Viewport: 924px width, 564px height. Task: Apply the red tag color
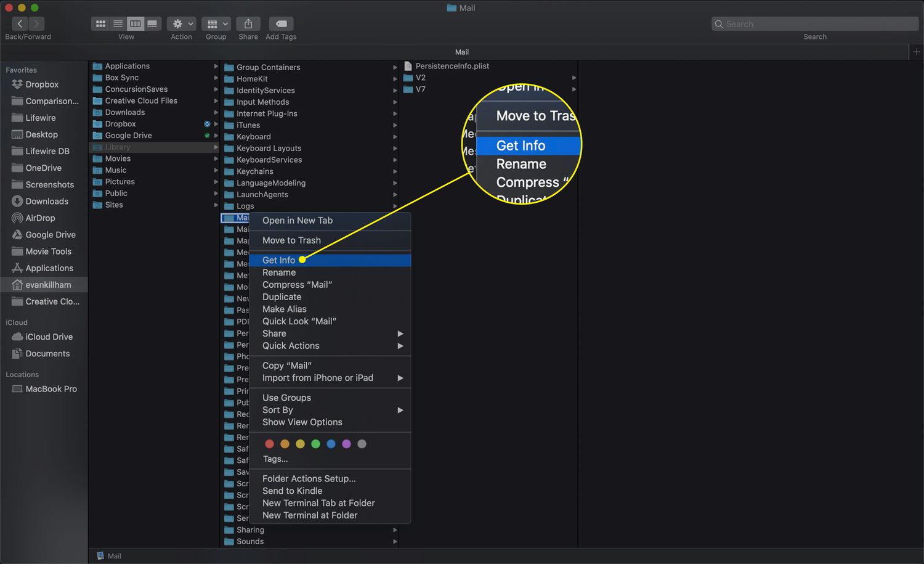269,444
